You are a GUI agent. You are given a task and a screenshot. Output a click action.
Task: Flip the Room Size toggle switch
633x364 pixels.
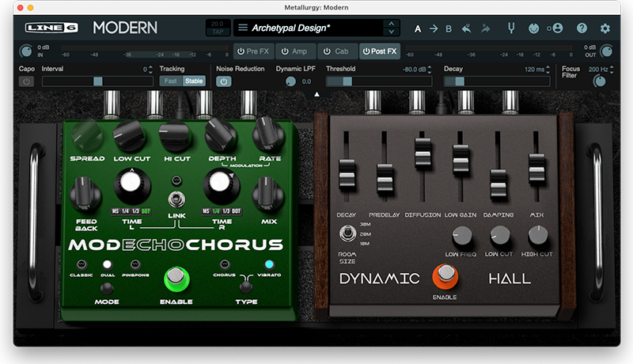(347, 233)
